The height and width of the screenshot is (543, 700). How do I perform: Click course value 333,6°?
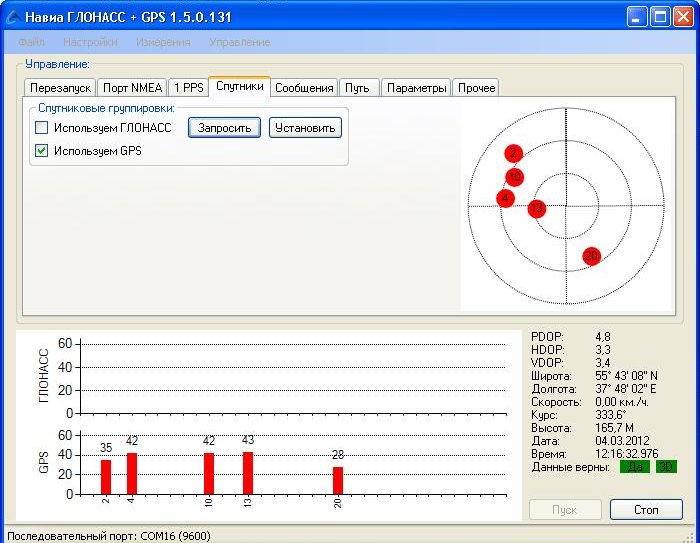(x=611, y=415)
